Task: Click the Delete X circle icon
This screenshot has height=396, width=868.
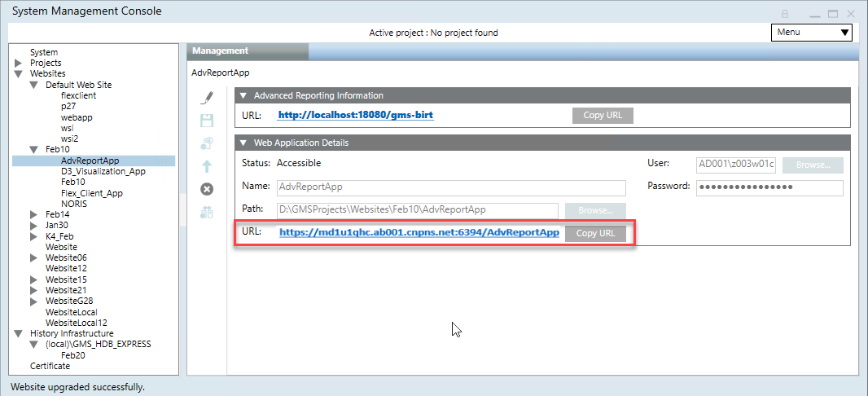Action: [x=207, y=189]
